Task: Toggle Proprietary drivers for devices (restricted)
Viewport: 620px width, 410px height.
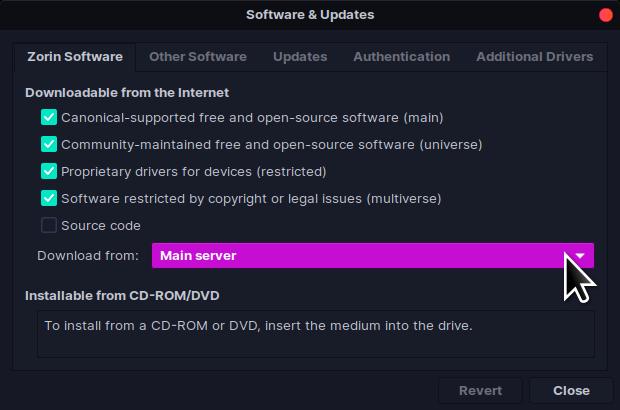Action: pos(49,171)
